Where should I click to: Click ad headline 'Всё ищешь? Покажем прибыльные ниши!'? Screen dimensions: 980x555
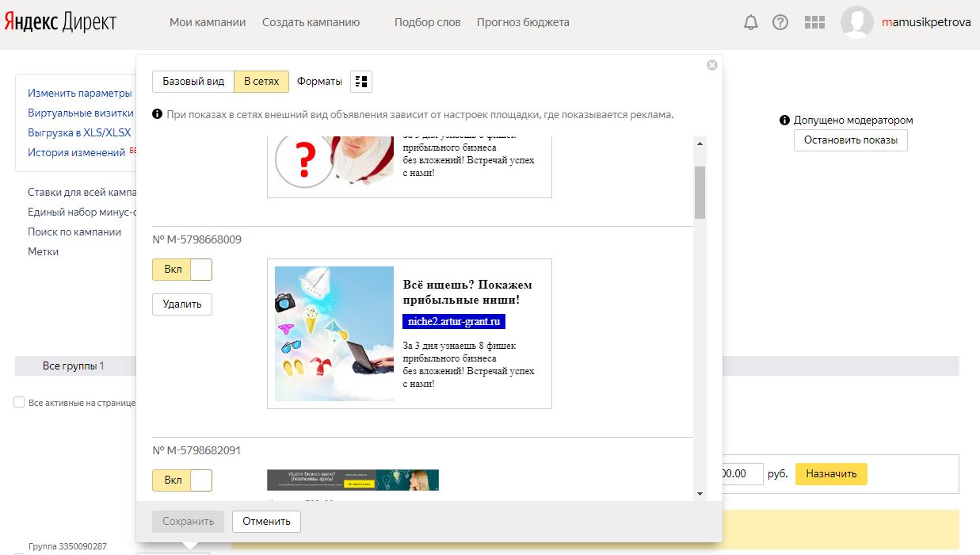467,293
